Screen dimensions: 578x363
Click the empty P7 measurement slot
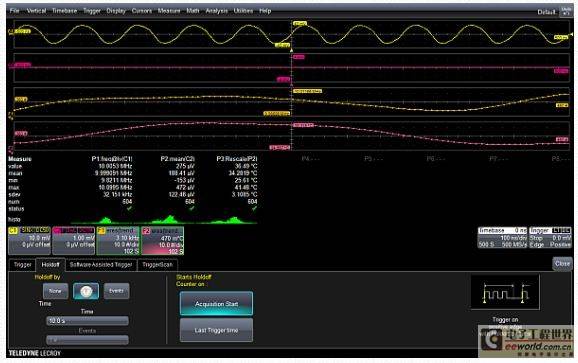[x=498, y=159]
